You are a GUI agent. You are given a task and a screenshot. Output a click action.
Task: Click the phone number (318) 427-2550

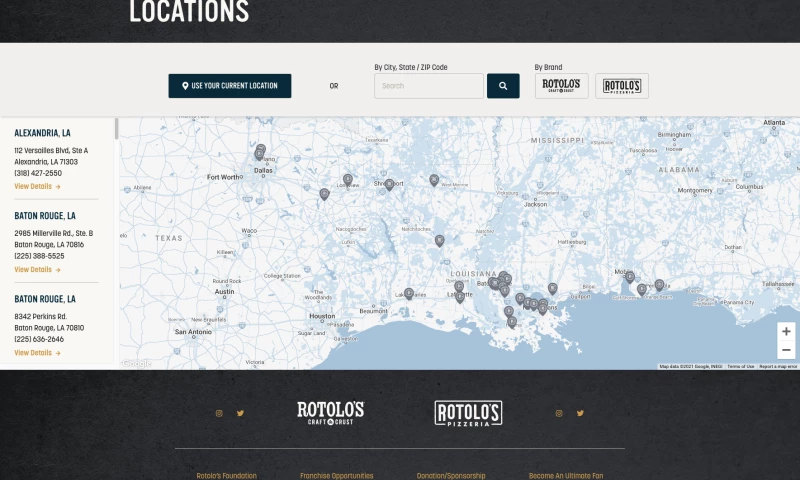(38, 173)
